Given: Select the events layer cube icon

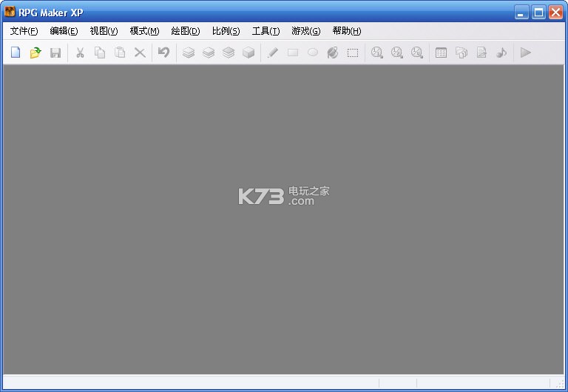Looking at the screenshot, I should (248, 53).
